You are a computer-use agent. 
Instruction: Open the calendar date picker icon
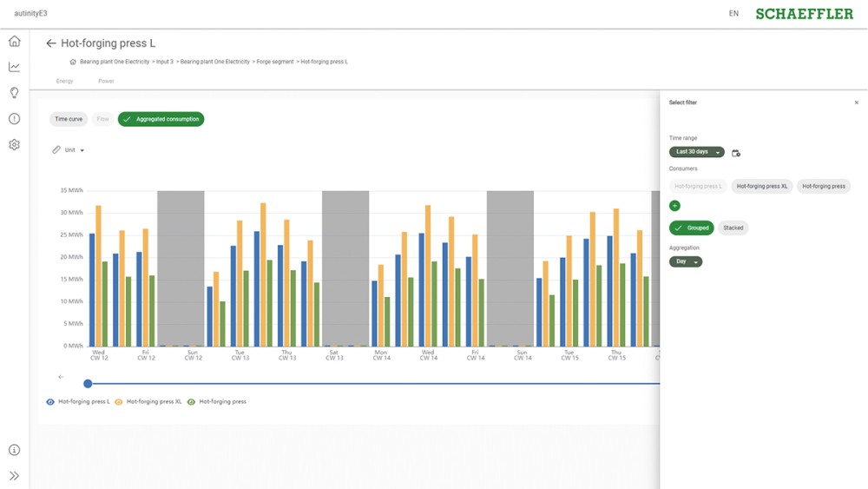click(x=736, y=153)
